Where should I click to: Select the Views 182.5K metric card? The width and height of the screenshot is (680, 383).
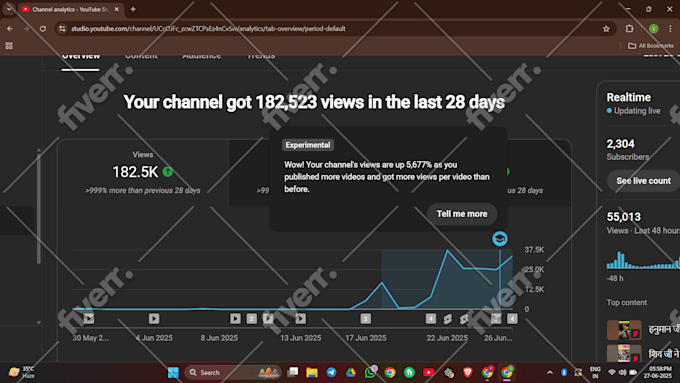[143, 173]
